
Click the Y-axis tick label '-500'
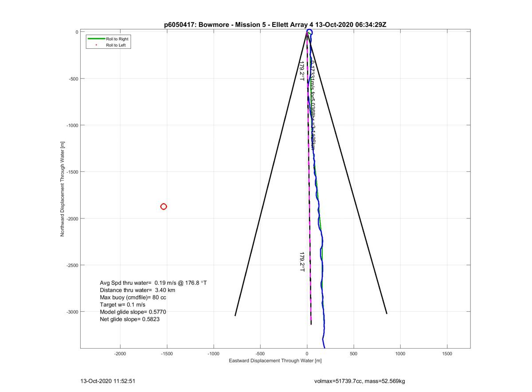coord(73,79)
